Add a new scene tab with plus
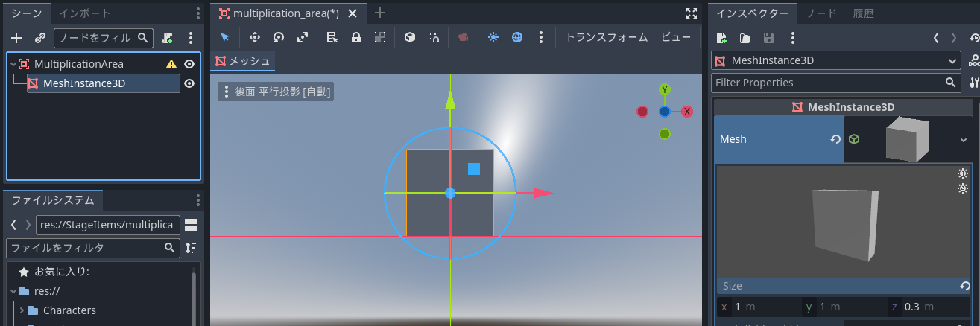The width and height of the screenshot is (980, 326). [379, 13]
